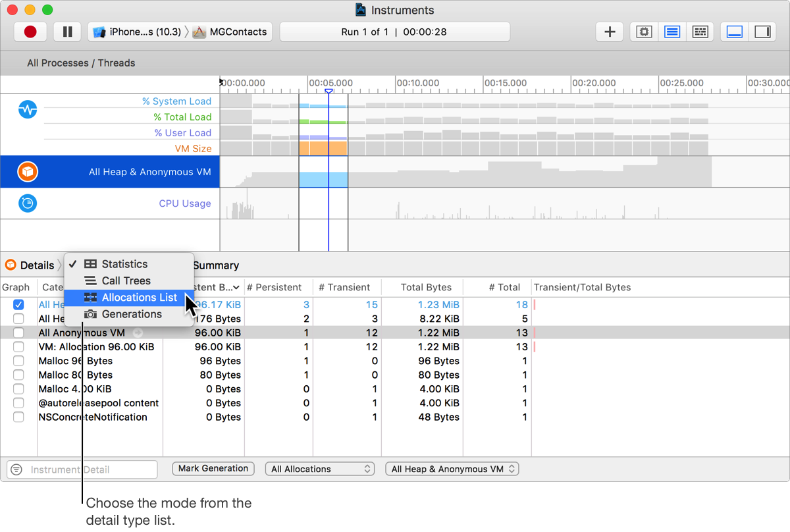Switch to the Instruments strategy list icon
The image size is (790, 532).
pos(672,32)
